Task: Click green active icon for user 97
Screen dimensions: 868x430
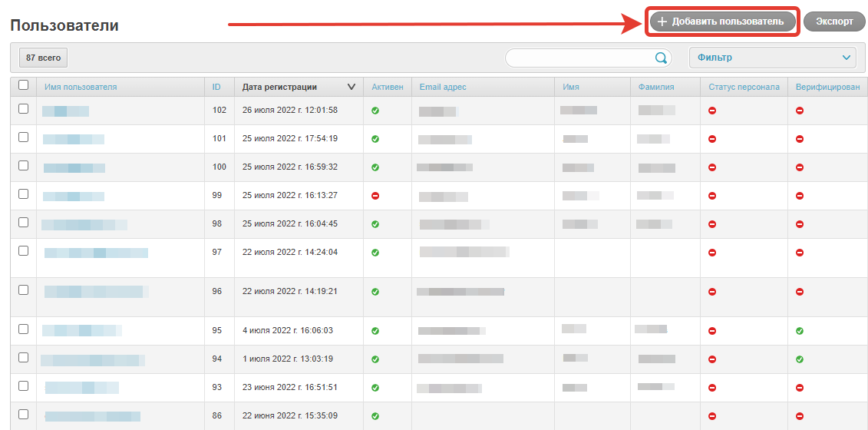Action: pos(375,253)
